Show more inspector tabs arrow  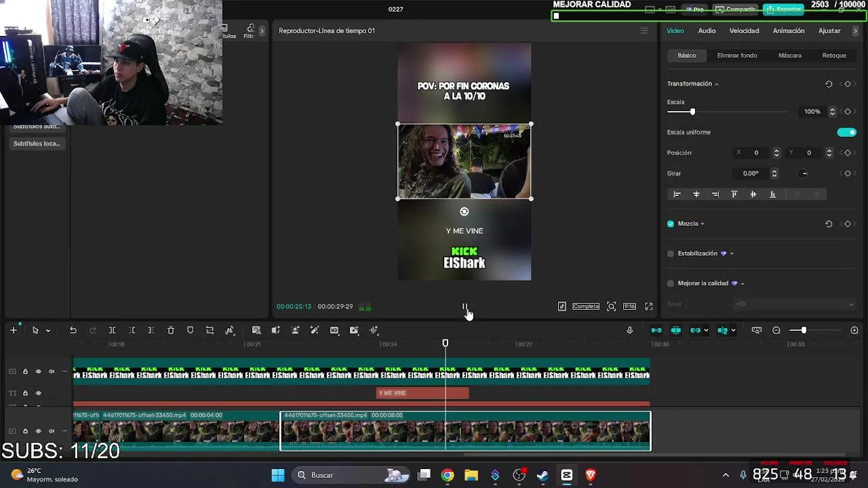pos(855,30)
